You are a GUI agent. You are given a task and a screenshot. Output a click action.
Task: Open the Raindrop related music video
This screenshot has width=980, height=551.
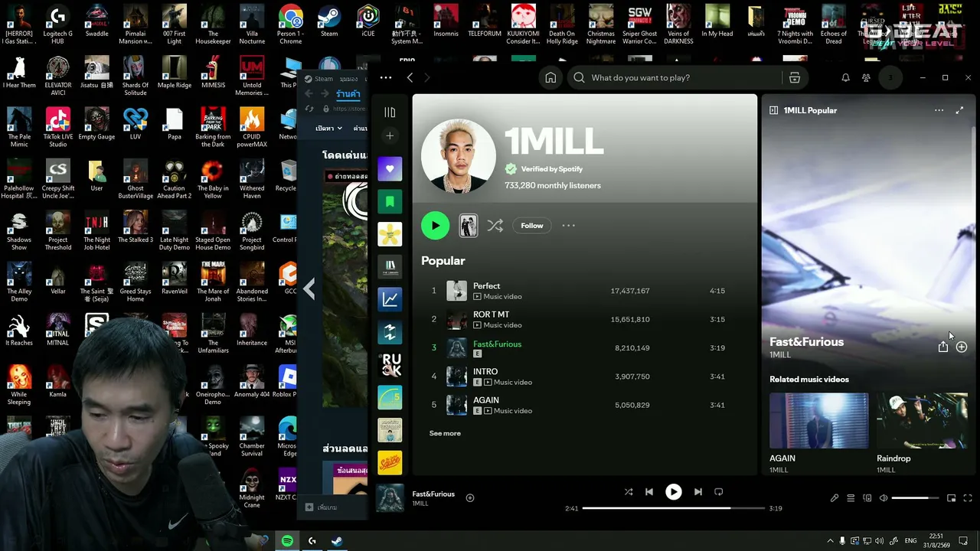[922, 433]
